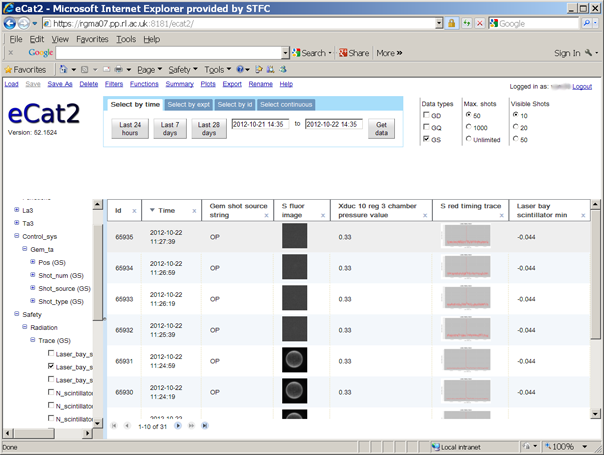Expand the La3 tree node

click(17, 210)
